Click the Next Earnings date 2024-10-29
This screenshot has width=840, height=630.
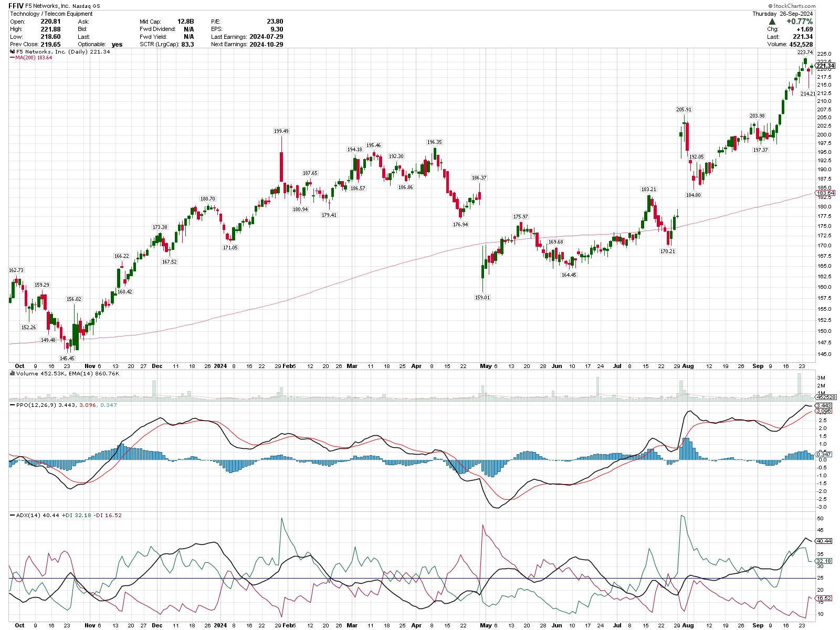[x=267, y=45]
